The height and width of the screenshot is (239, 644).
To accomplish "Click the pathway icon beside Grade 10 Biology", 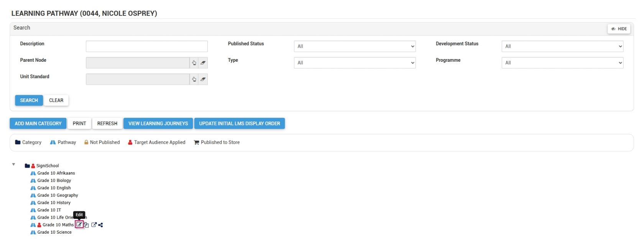I will [33, 180].
